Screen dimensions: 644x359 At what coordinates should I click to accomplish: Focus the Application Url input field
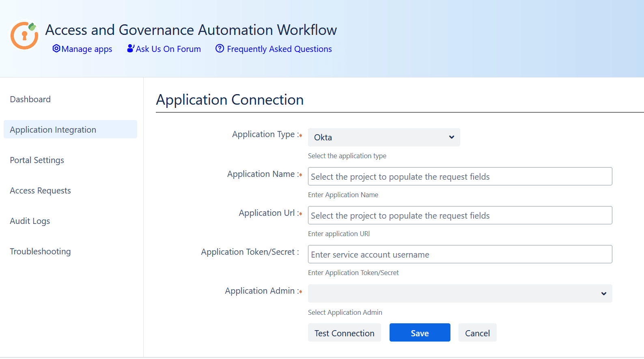pos(460,215)
